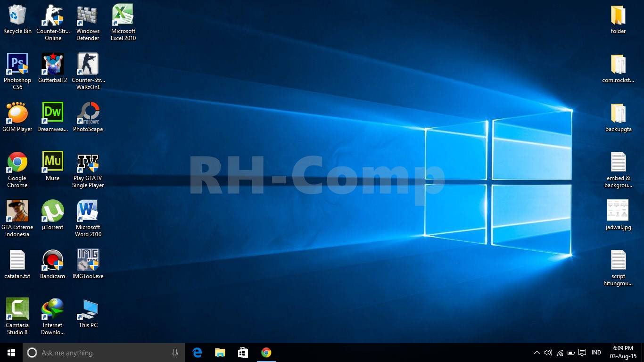
Task: Select Microsoft Excel 2010 shortcut
Action: click(123, 23)
